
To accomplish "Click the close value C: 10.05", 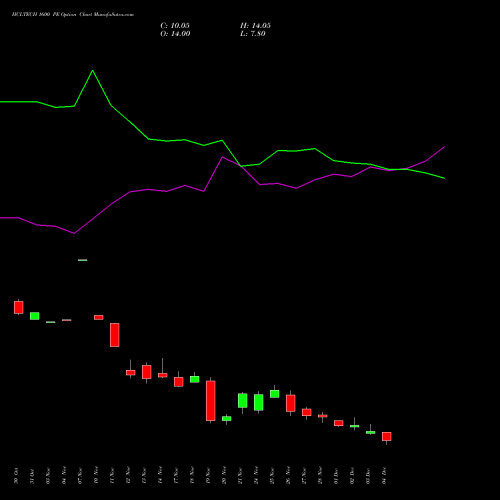I will (x=175, y=26).
